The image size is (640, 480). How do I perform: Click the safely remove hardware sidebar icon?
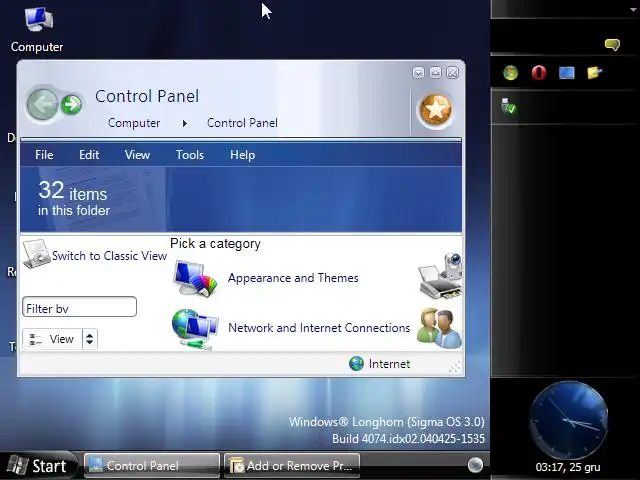[508, 106]
